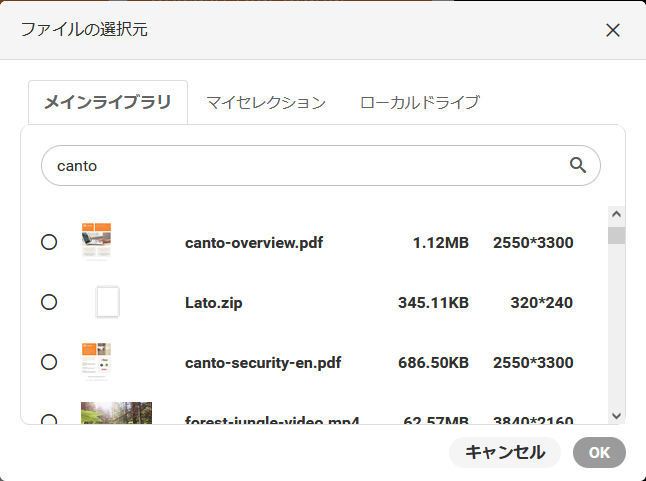646x481 pixels.
Task: Open the メインライブラリ tab
Action: 108,102
